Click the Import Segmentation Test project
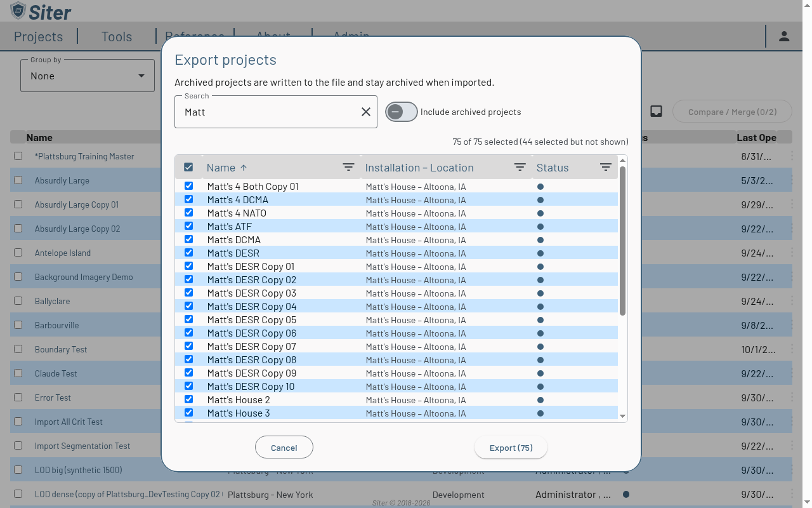Screen dimensions: 812x508 pyautogui.click(x=82, y=446)
